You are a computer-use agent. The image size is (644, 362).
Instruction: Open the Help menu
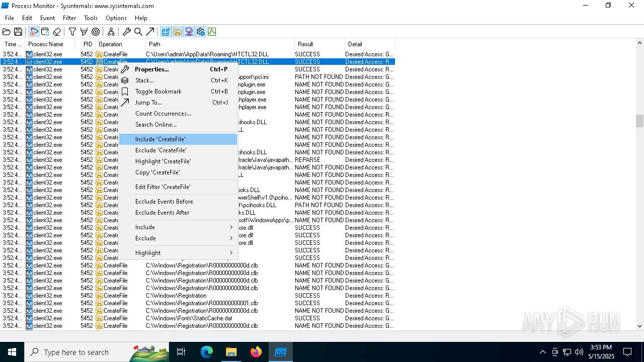(141, 18)
